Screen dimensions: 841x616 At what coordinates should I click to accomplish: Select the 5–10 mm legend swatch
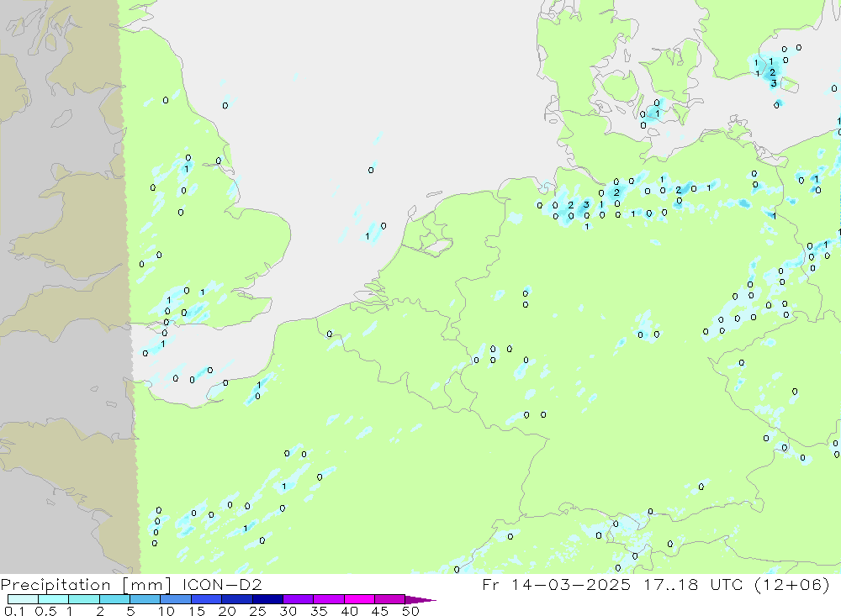click(x=145, y=599)
